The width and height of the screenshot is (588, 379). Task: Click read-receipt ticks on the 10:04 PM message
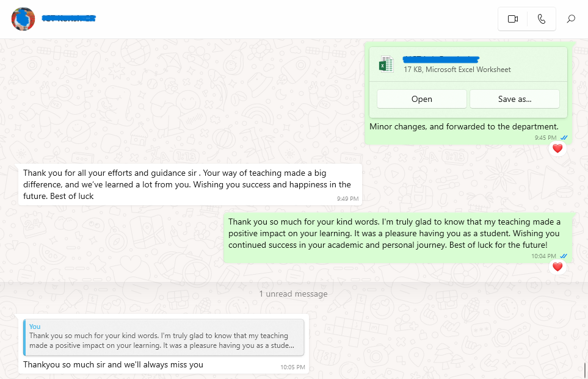[x=564, y=256]
